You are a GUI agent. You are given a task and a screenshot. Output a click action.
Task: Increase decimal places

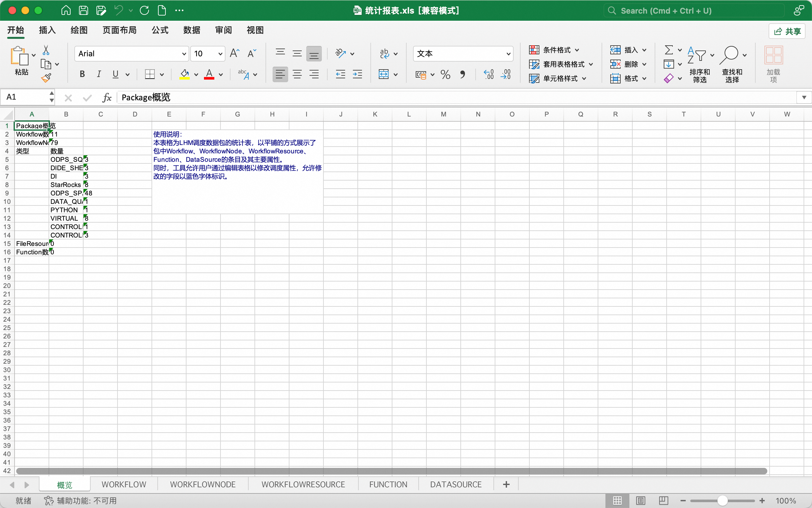tap(488, 74)
